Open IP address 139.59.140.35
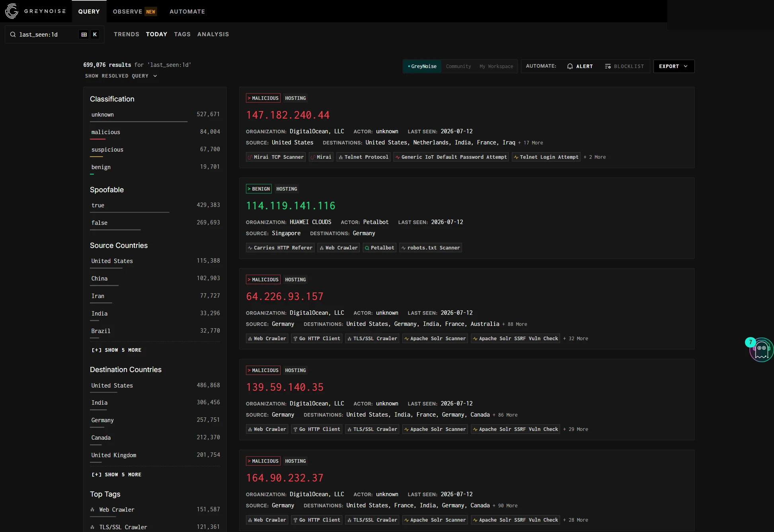 click(x=285, y=387)
